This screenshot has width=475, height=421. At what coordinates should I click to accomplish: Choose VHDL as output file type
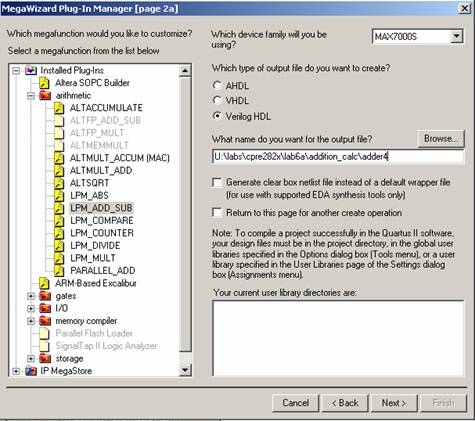217,100
